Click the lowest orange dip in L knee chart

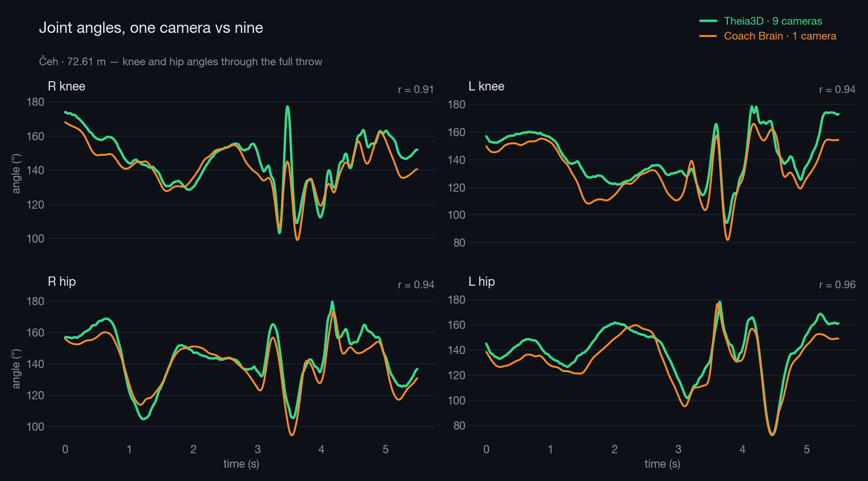(727, 239)
